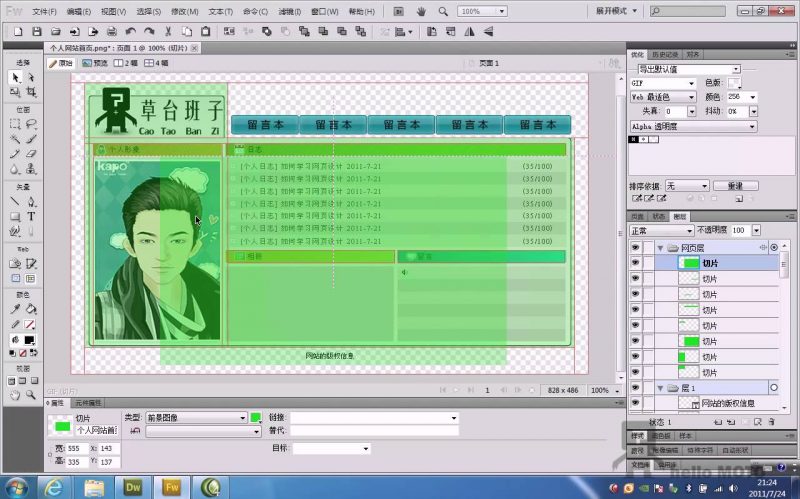
Task: Hide the 网页层 layer using eye icon
Action: pos(635,247)
